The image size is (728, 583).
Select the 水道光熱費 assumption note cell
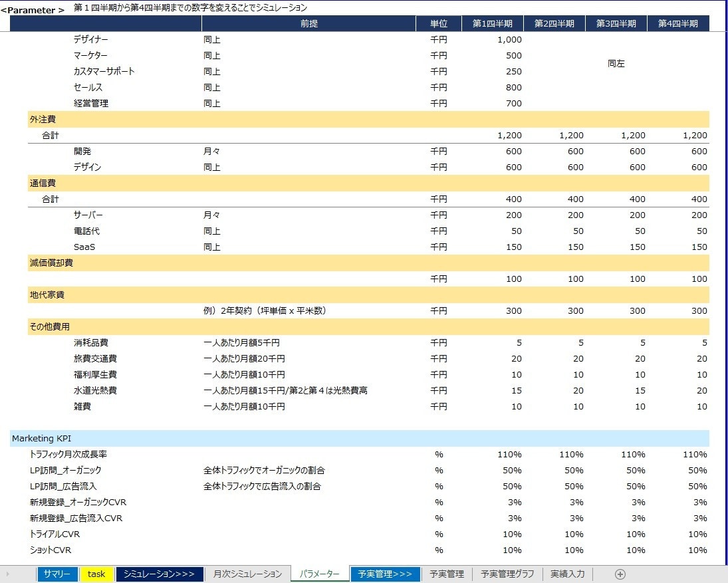pyautogui.click(x=285, y=390)
